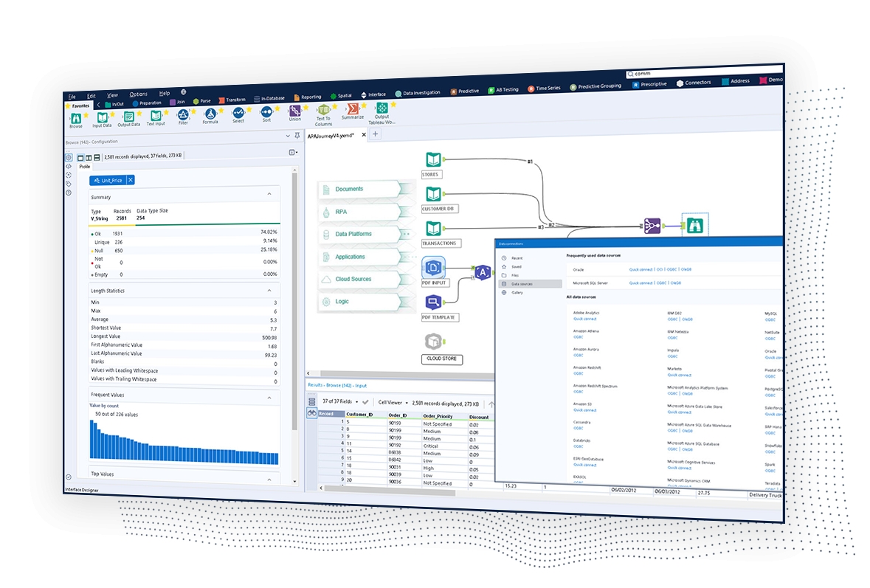Viewport: 870px width, 588px height.
Task: Add a new workflow tab
Action: (x=375, y=134)
